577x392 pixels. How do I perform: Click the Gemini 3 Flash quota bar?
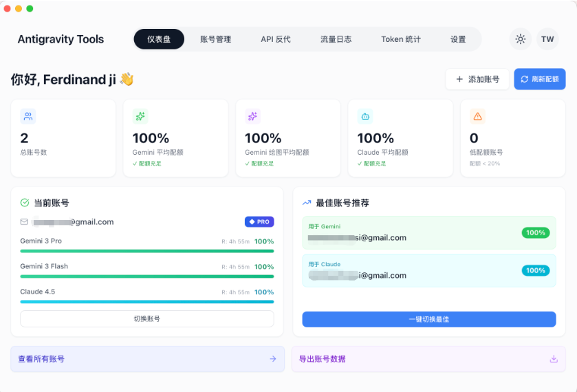[x=147, y=276]
